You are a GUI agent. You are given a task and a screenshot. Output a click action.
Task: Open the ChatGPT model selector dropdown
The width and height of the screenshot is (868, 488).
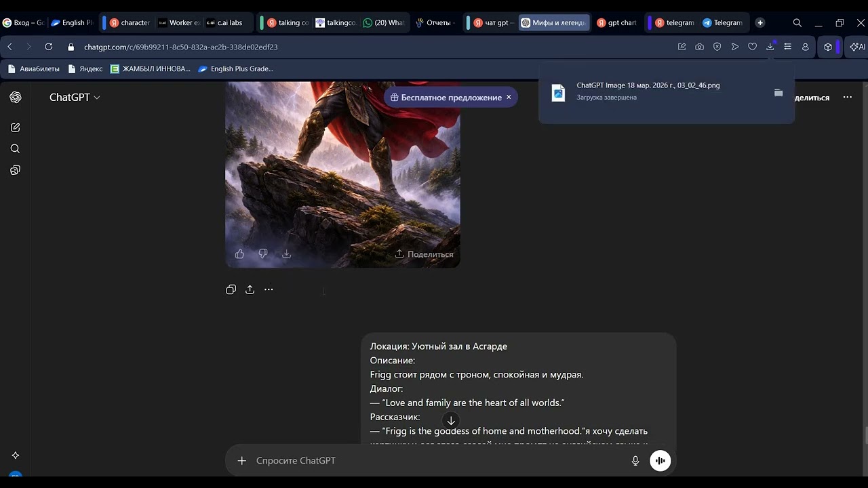75,98
